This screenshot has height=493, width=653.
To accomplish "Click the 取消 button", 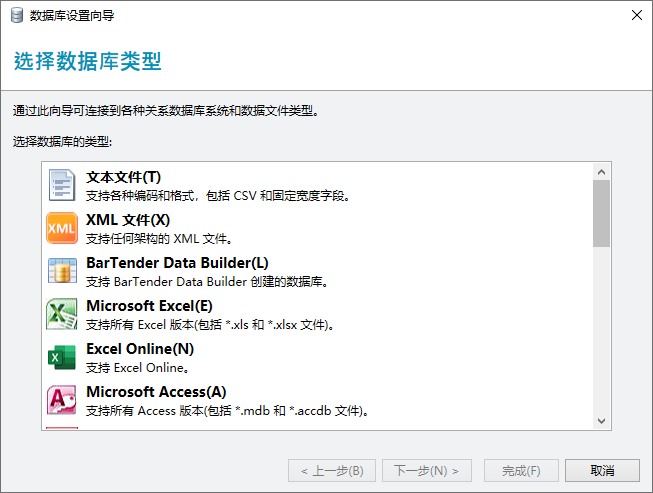I will (602, 470).
